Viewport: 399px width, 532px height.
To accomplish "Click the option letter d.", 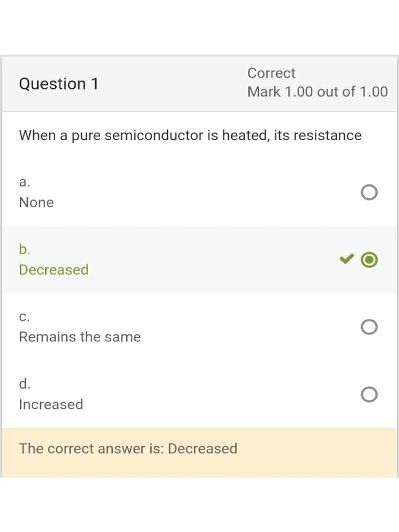I will pyautogui.click(x=24, y=384).
